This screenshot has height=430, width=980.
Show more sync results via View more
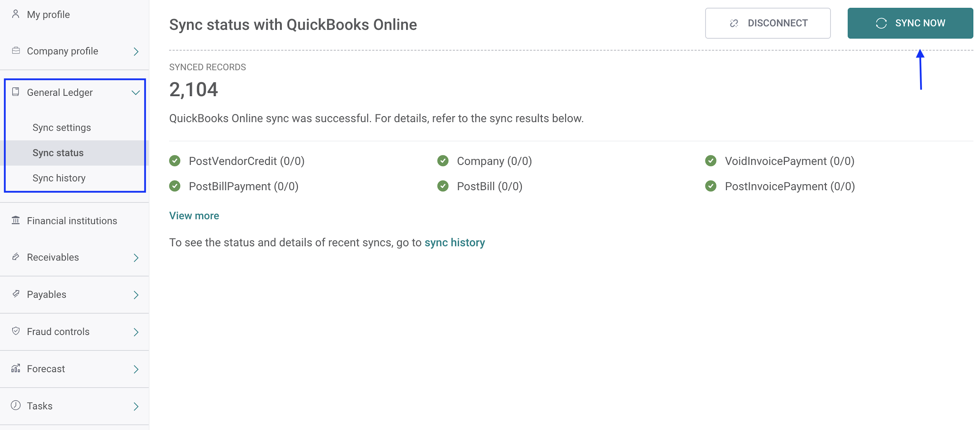click(x=194, y=216)
